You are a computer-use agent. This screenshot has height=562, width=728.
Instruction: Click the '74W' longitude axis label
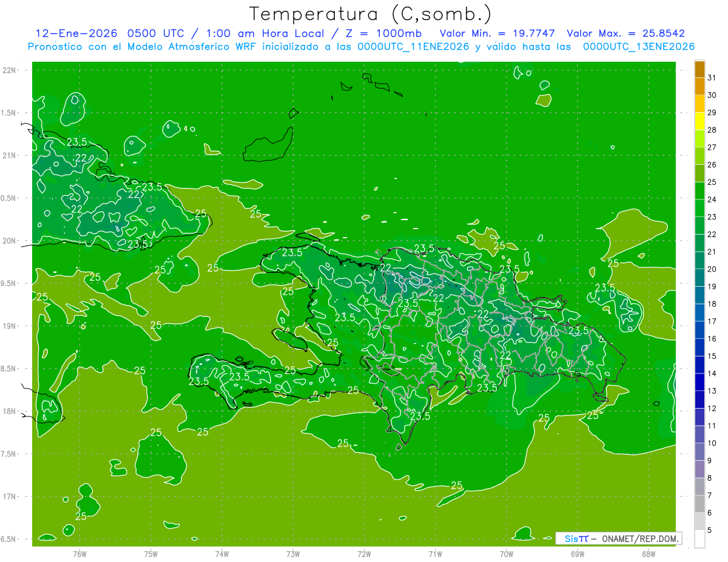pyautogui.click(x=222, y=555)
